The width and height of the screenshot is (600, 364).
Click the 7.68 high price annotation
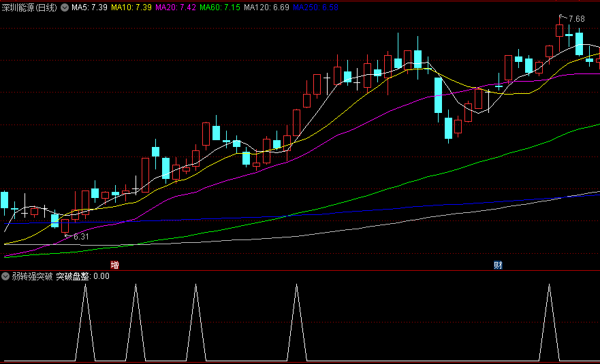(x=576, y=19)
